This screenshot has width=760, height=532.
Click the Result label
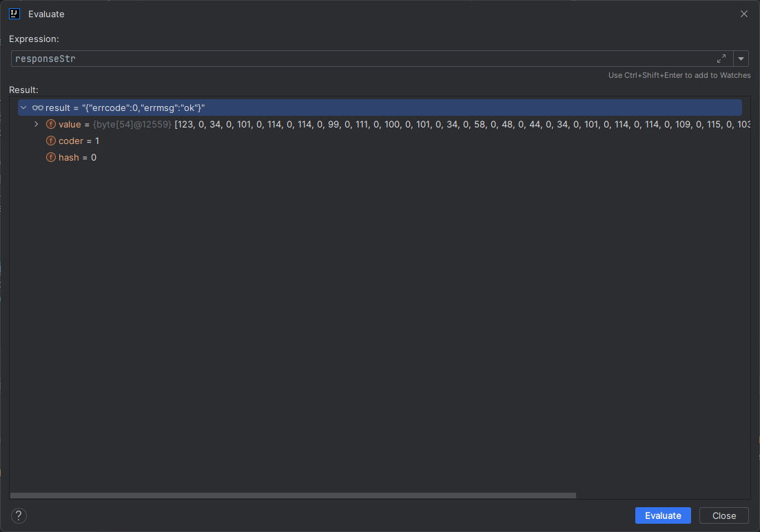(23, 90)
